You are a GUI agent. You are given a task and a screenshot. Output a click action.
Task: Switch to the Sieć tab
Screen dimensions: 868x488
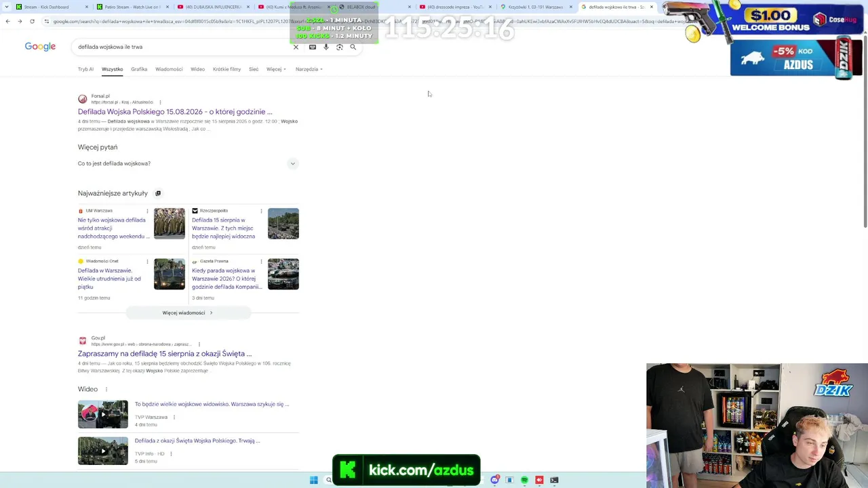click(254, 69)
